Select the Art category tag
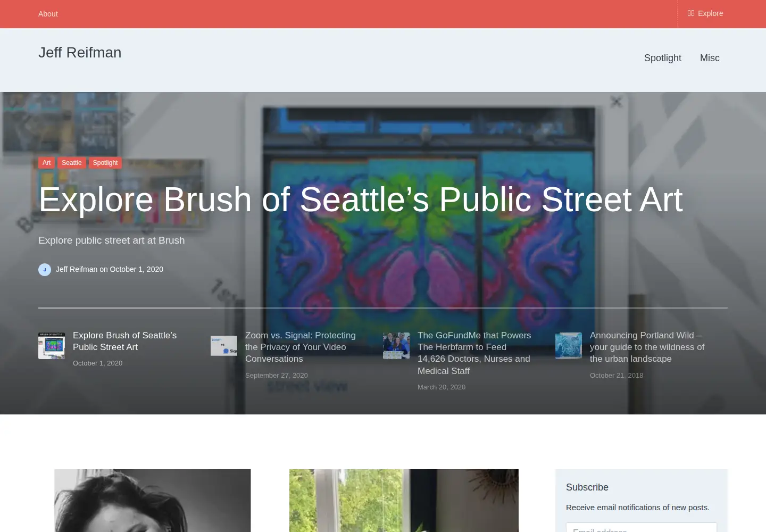Viewport: 766px width, 532px height. pos(47,163)
